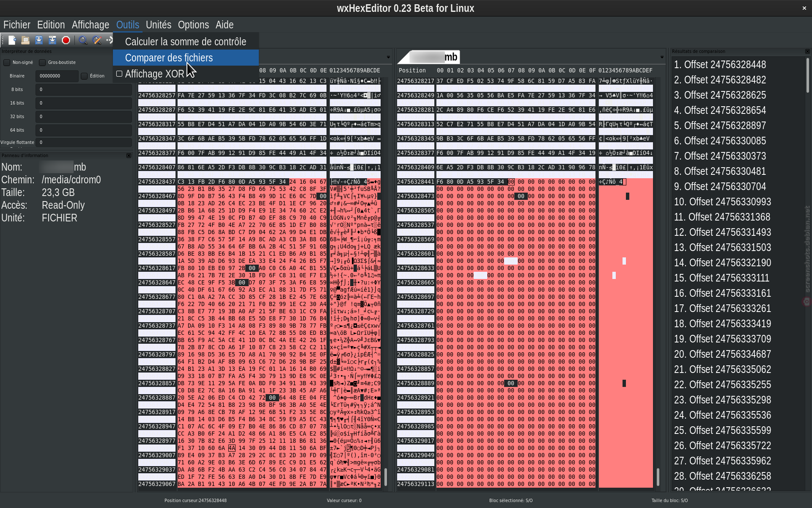
Task: Open the Aide menu
Action: point(225,25)
